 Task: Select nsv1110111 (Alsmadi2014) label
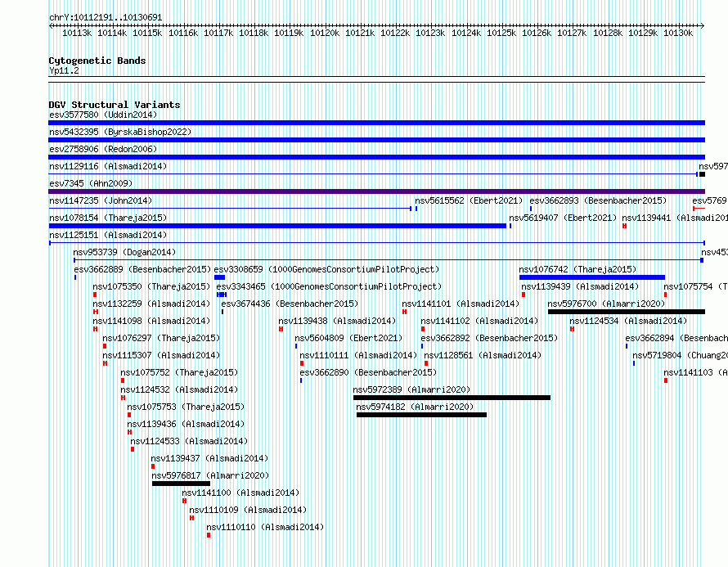[358, 355]
